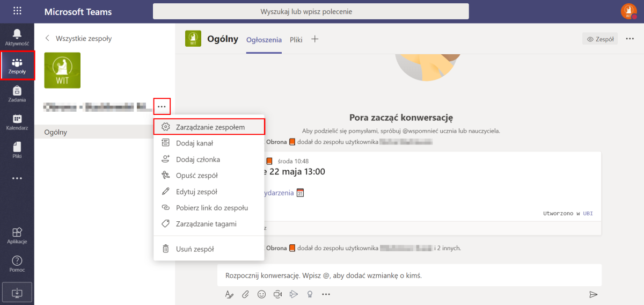Send the message with arrow icon
The width and height of the screenshot is (644, 305).
click(x=593, y=294)
